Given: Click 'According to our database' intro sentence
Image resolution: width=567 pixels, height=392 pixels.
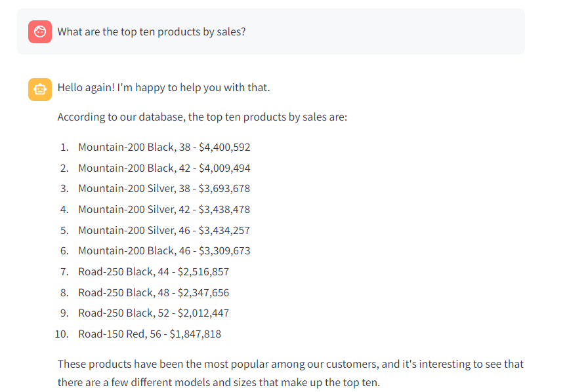Looking at the screenshot, I should [x=202, y=117].
